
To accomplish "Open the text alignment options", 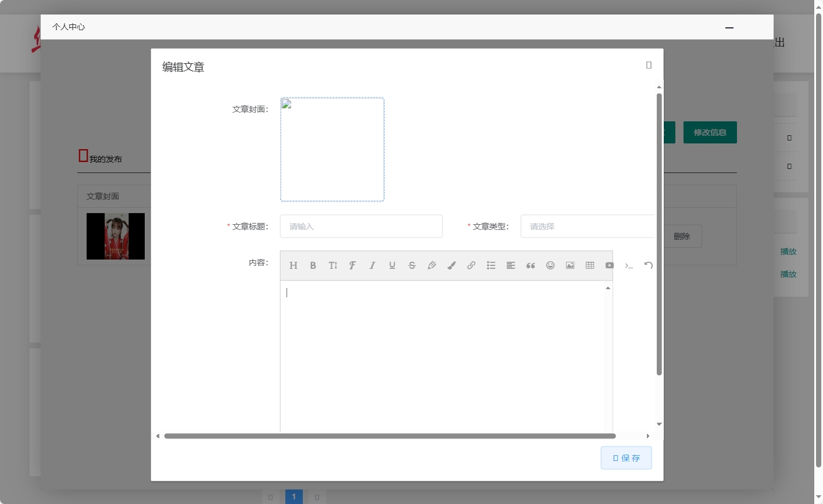I will [511, 265].
